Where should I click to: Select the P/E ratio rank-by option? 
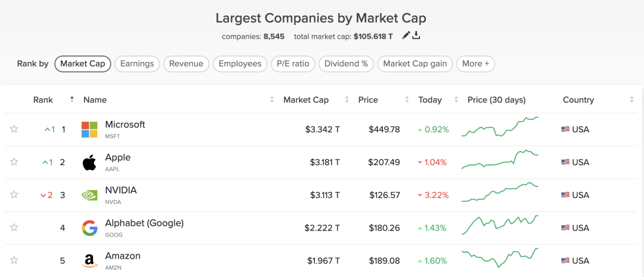point(293,64)
